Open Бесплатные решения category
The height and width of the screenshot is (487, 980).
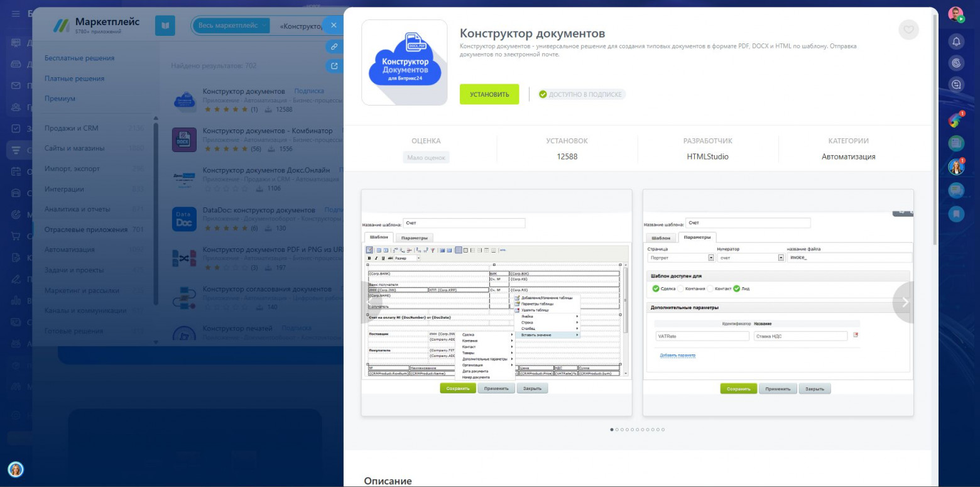coord(79,58)
